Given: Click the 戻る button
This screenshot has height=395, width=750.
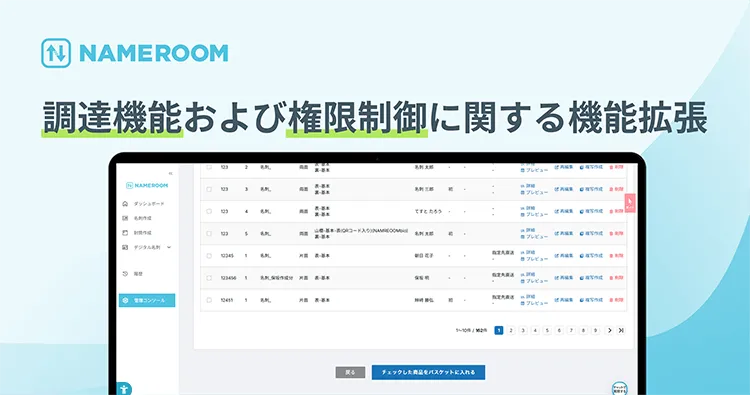Looking at the screenshot, I should pyautogui.click(x=351, y=373).
